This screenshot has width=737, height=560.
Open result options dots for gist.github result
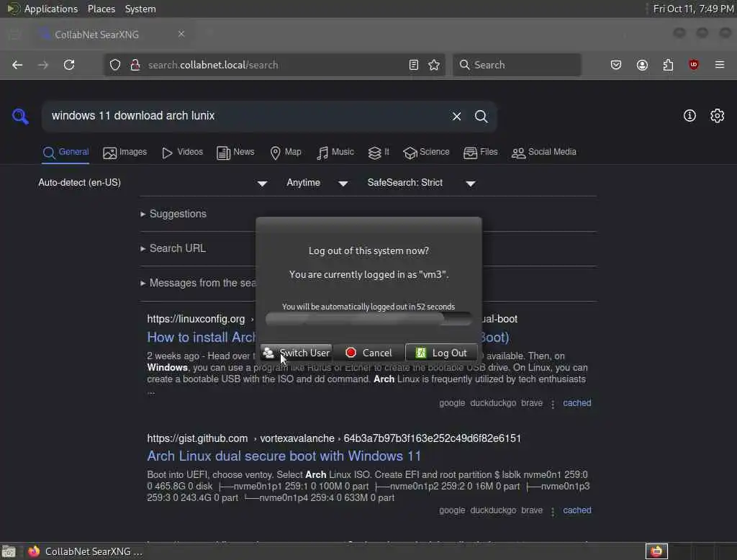[553, 511]
